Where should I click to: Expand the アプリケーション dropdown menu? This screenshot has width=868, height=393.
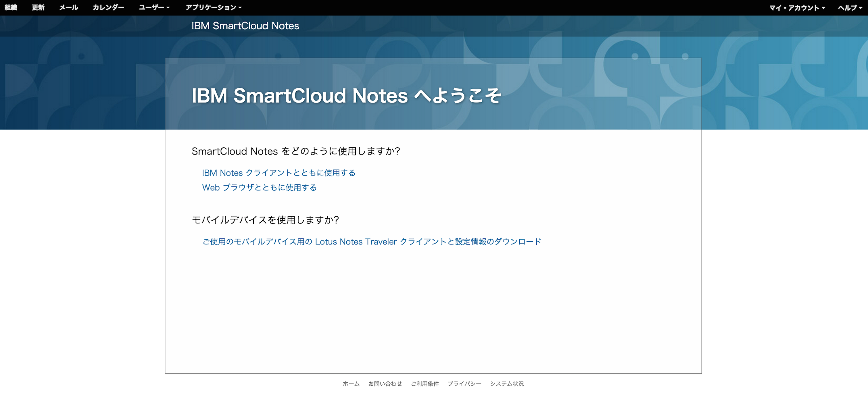[214, 7]
